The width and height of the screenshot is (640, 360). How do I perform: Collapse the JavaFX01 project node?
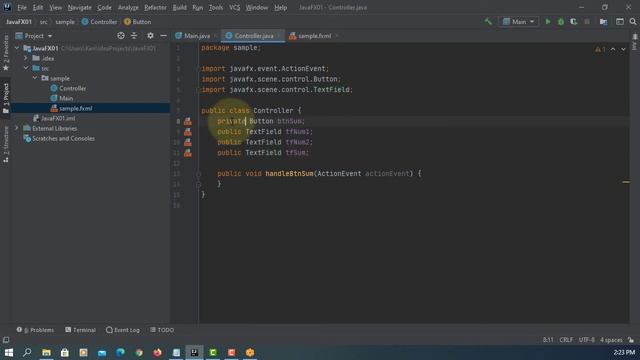[x=17, y=48]
